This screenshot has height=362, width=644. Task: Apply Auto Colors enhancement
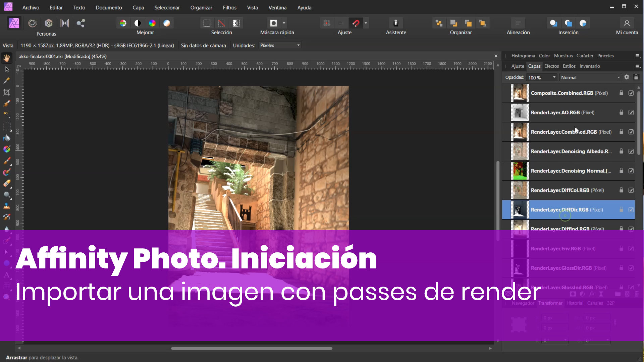pyautogui.click(x=152, y=23)
